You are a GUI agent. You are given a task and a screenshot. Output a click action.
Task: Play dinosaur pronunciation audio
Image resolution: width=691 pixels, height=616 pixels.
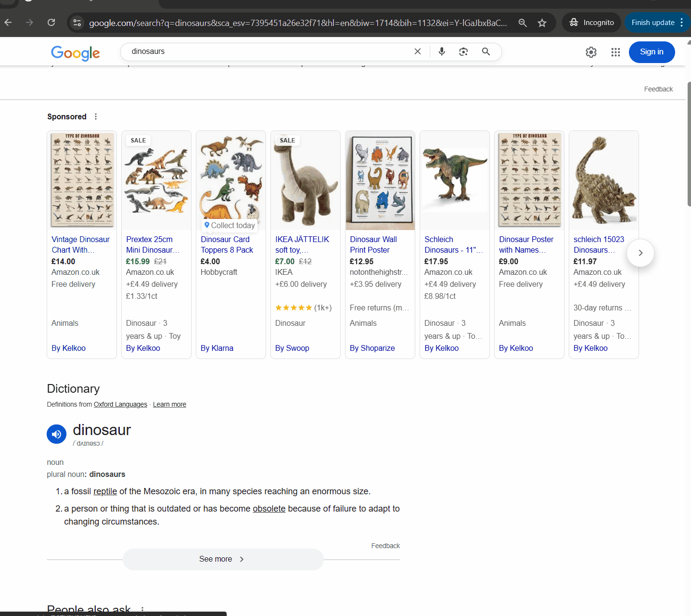pyautogui.click(x=56, y=434)
